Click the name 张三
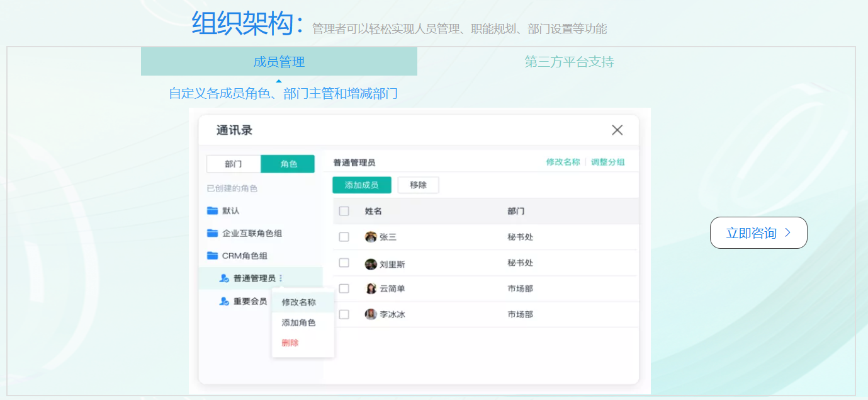Screen dimensions: 868x400 coord(388,237)
